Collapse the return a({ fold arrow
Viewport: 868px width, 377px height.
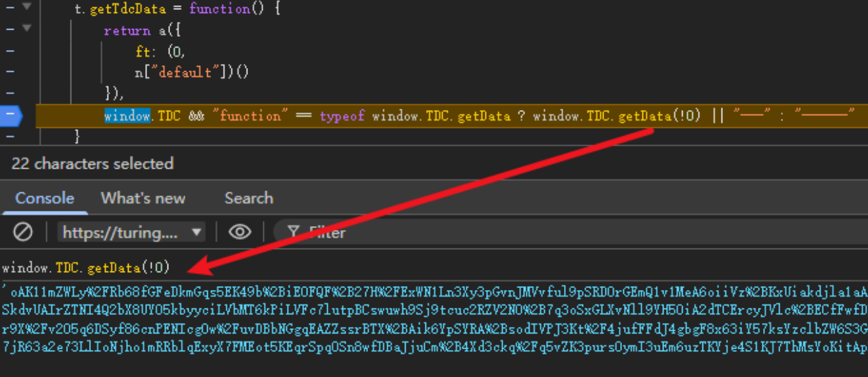pos(26,28)
